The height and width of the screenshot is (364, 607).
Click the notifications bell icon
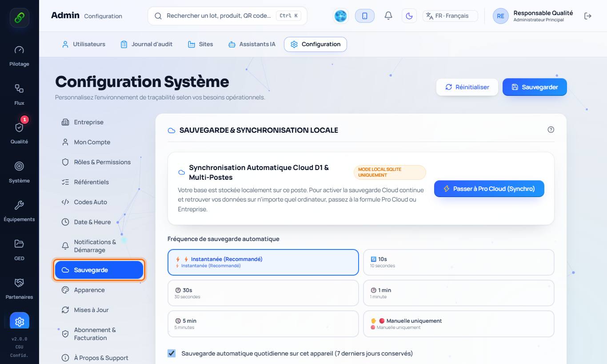388,16
